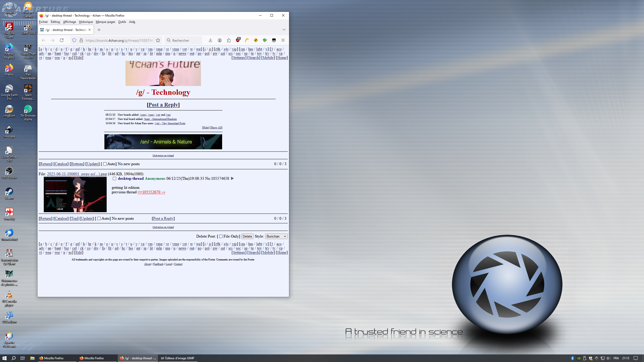Open File Explorer from the taskbar
Image resolution: width=644 pixels, height=362 pixels.
coord(32,358)
